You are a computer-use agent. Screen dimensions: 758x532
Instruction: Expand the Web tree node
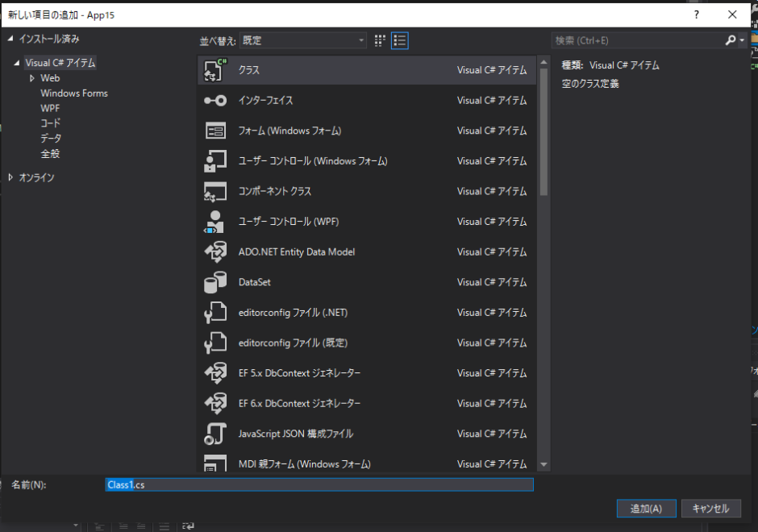pos(32,78)
